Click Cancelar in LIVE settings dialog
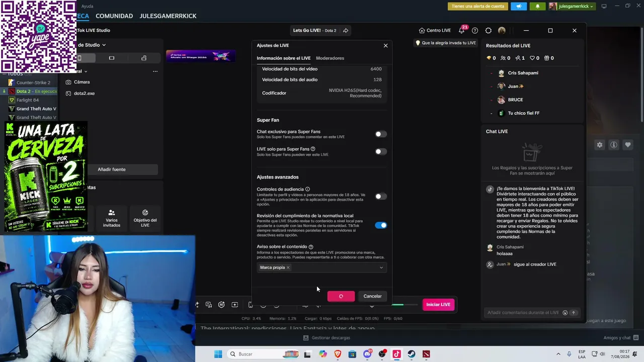The image size is (644, 362). 372,296
